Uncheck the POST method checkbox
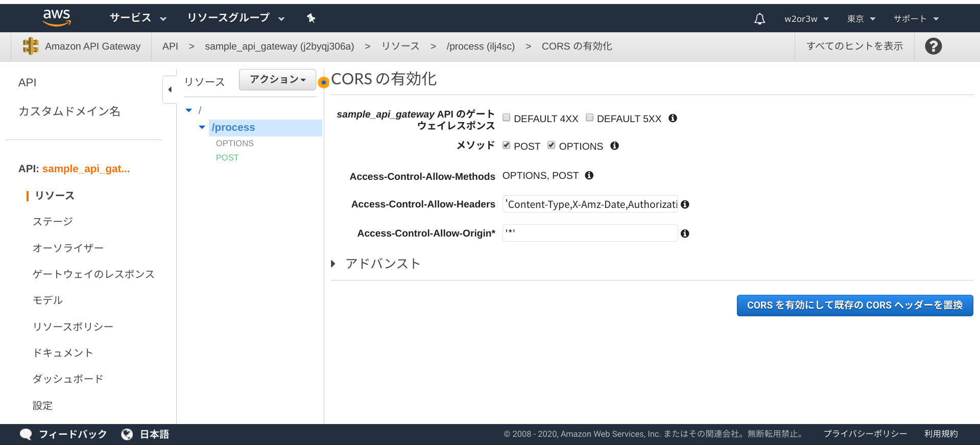The width and height of the screenshot is (980, 445). [507, 145]
